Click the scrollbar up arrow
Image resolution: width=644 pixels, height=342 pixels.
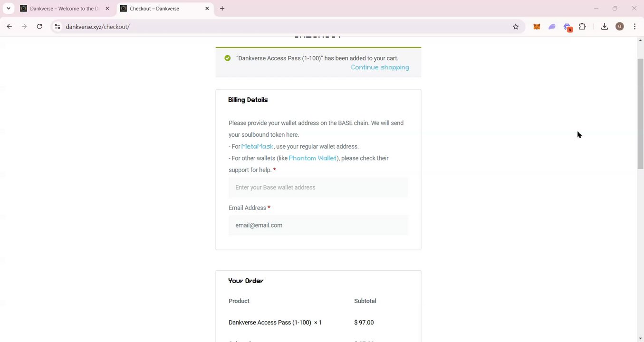[x=640, y=40]
